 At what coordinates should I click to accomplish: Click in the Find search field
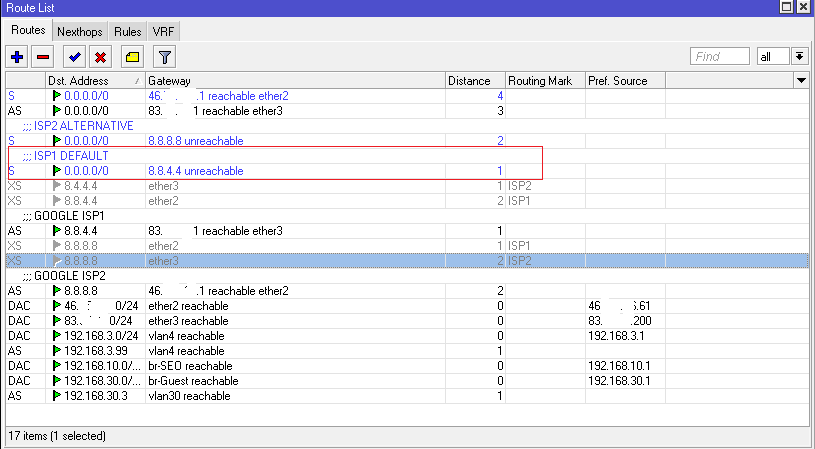tap(720, 57)
